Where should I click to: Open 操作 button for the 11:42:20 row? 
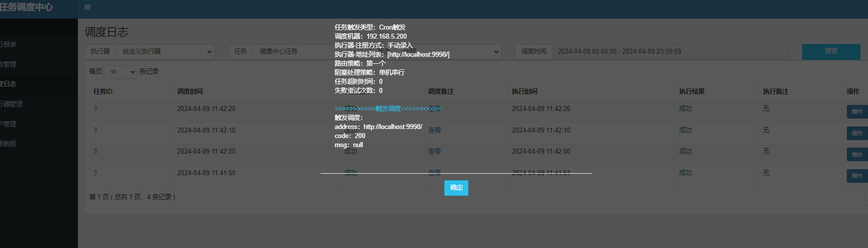coord(857,111)
